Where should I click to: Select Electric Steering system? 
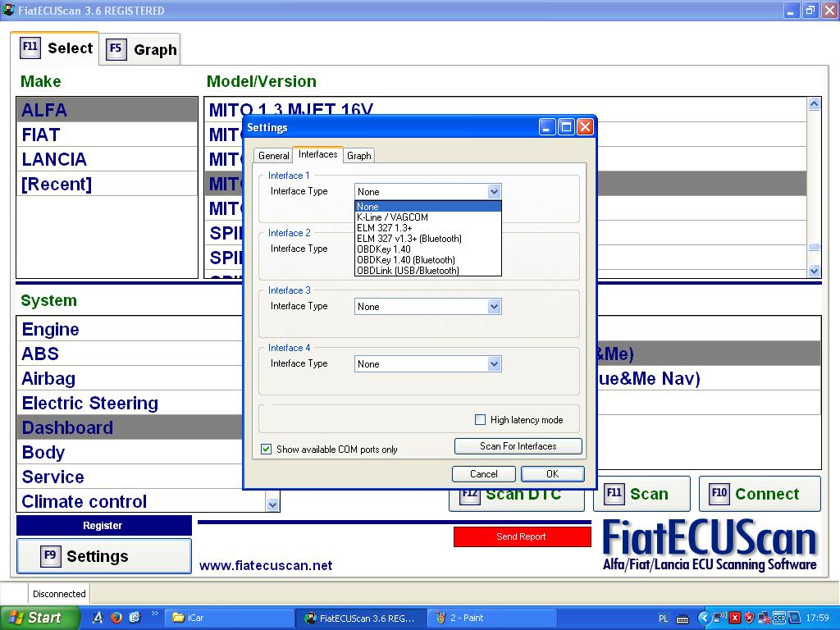coord(130,403)
